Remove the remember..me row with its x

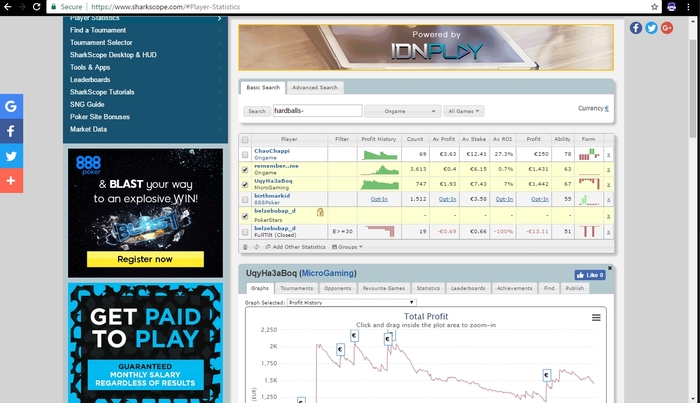[608, 170]
